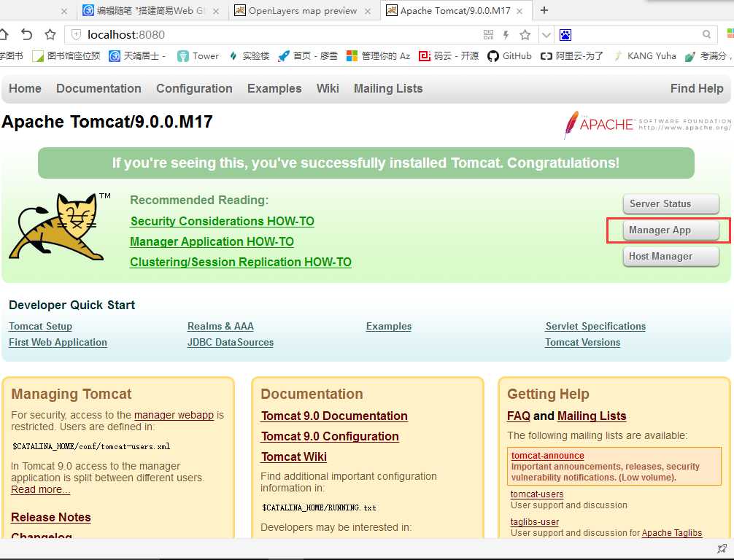The image size is (734, 560).
Task: Click the favorites star left of the address bar
Action: (50, 34)
